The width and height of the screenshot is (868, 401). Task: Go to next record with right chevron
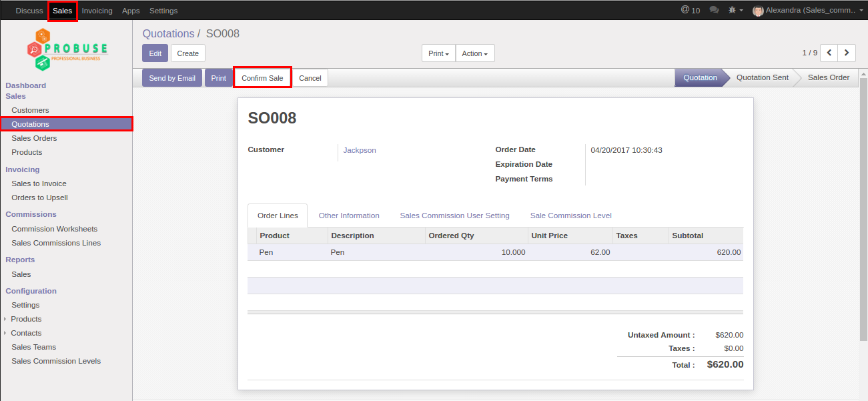(x=847, y=53)
